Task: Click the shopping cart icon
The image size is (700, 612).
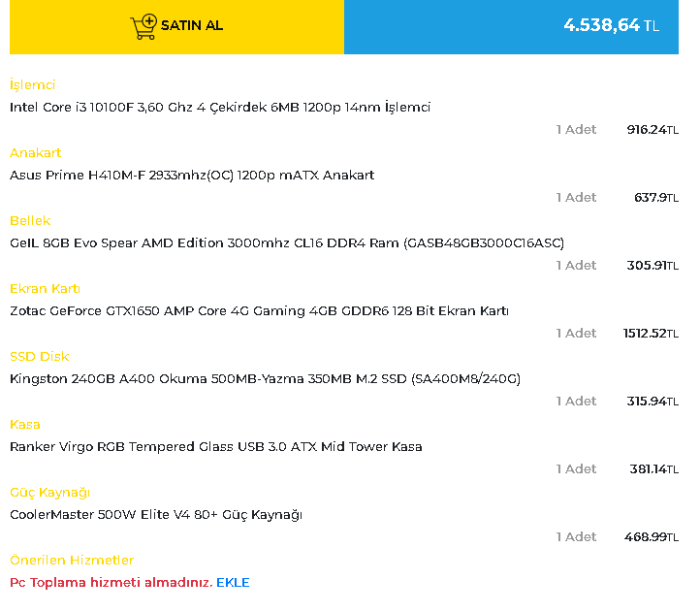Action: tap(143, 26)
